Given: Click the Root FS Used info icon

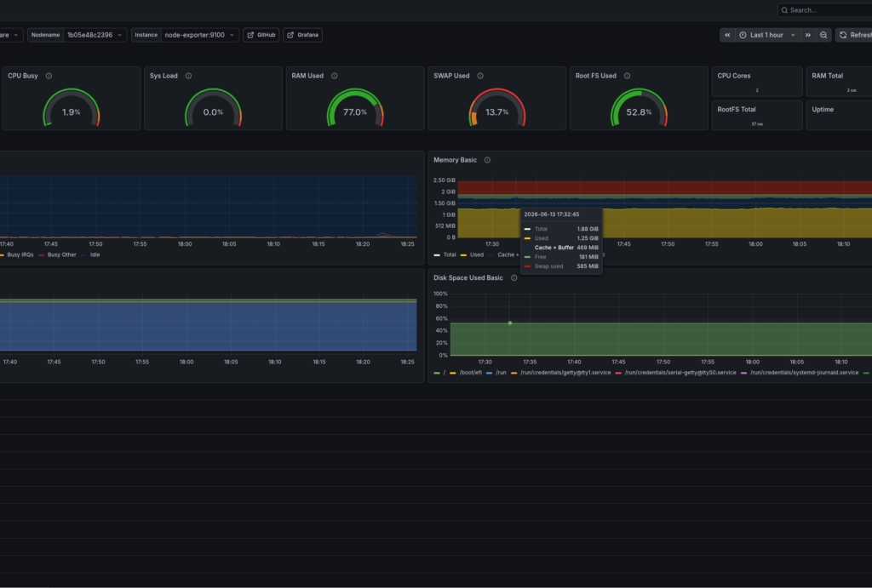Looking at the screenshot, I should [628, 76].
